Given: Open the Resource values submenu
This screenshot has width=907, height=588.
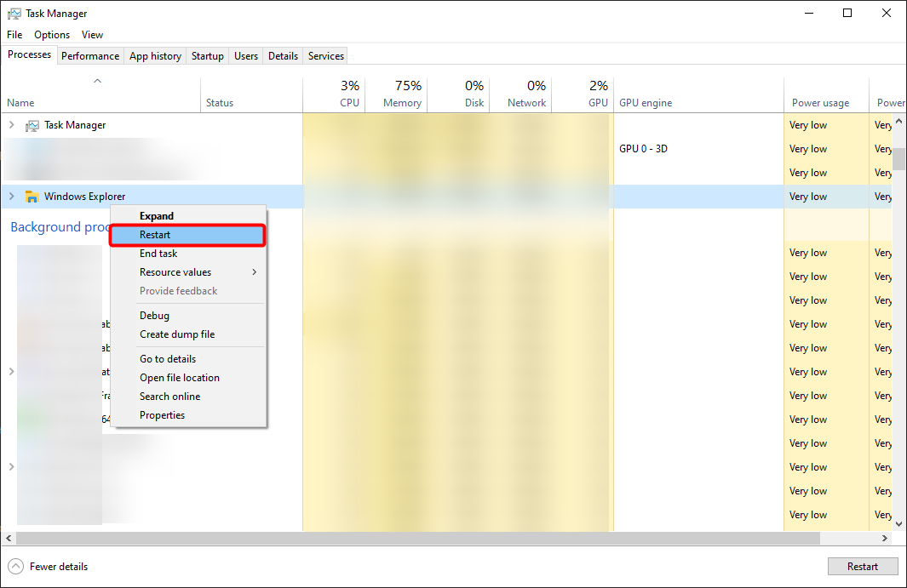Looking at the screenshot, I should 198,272.
